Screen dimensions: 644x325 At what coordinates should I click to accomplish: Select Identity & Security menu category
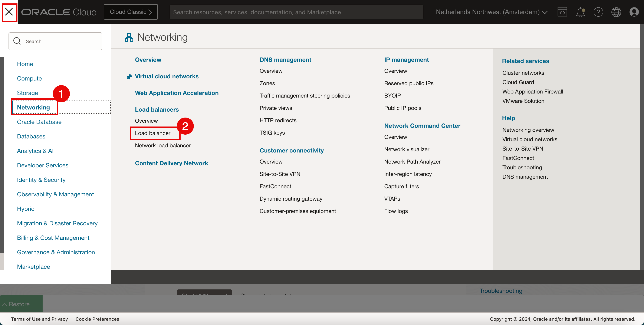pyautogui.click(x=41, y=180)
